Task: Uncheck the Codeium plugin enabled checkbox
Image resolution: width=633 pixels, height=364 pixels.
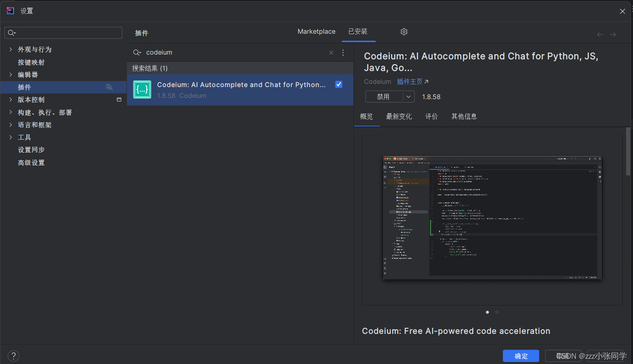Action: (x=339, y=84)
